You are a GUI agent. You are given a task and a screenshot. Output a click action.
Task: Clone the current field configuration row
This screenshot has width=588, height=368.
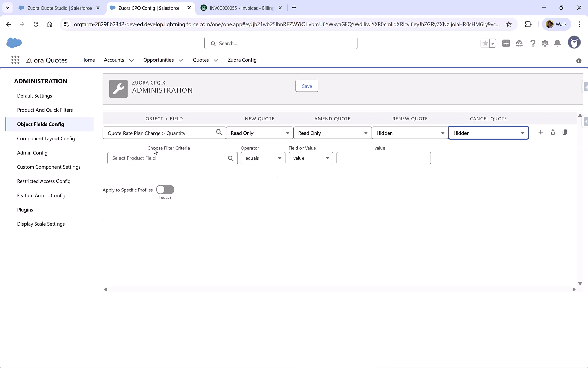tap(565, 132)
